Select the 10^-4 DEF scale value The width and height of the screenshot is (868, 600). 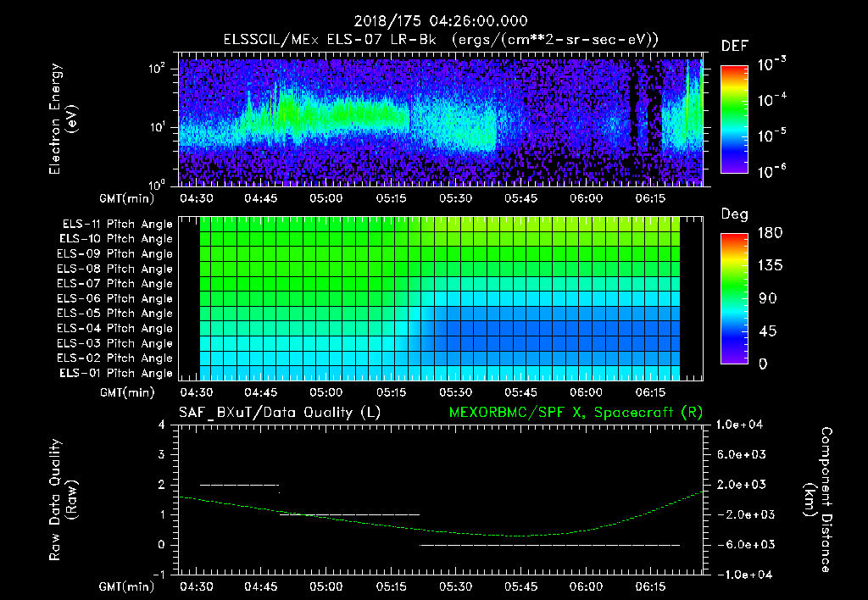click(x=772, y=99)
